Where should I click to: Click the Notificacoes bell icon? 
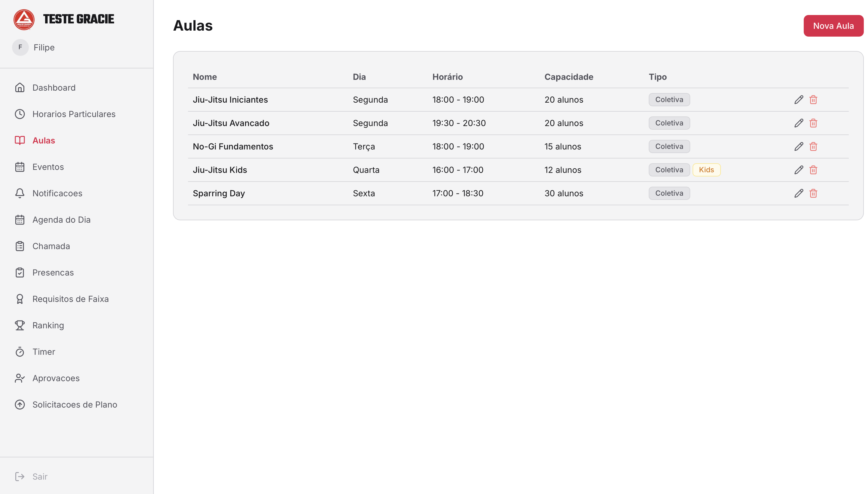20,193
